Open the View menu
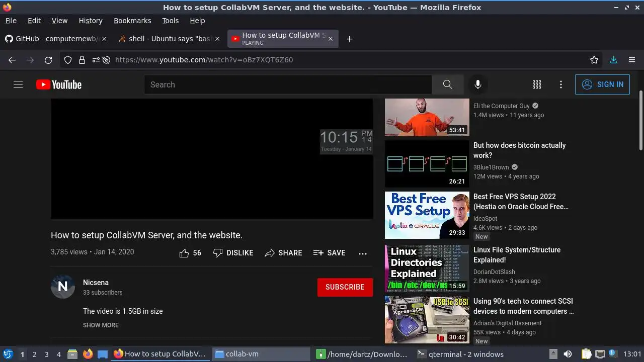 pos(59,21)
